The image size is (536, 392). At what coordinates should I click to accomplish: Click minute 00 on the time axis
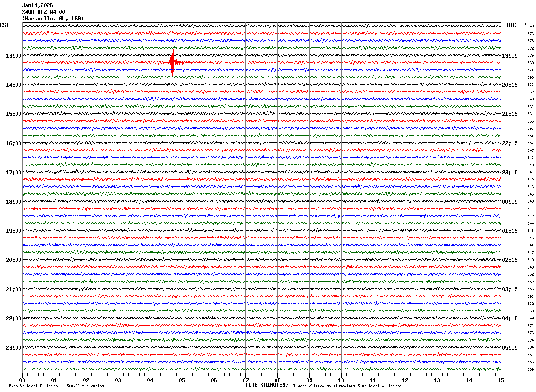click(x=22, y=380)
